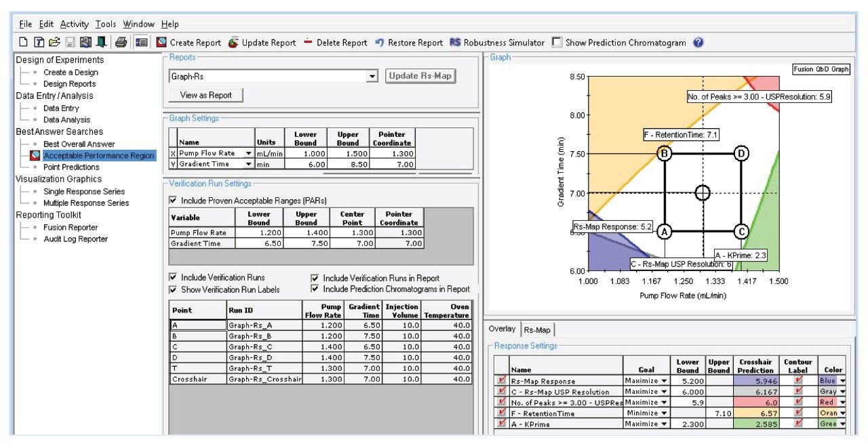The width and height of the screenshot is (868, 448).
Task: Open the Goal dropdown for F - RetentionTime
Action: [664, 413]
